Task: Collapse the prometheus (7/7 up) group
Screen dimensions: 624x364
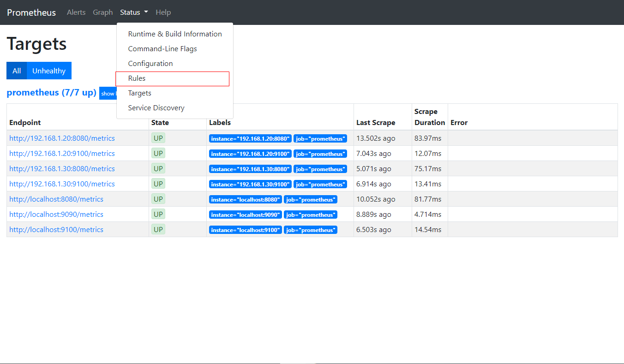Action: [51, 93]
